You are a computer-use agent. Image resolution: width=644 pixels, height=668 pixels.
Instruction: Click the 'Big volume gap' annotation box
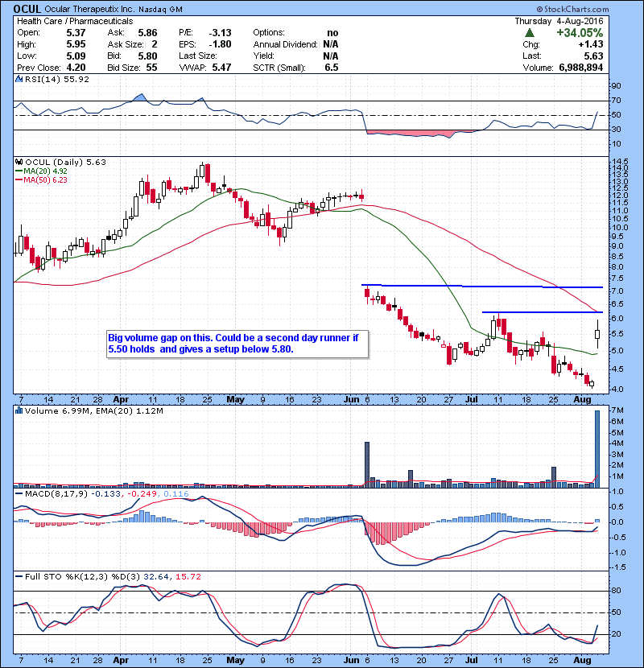click(237, 344)
